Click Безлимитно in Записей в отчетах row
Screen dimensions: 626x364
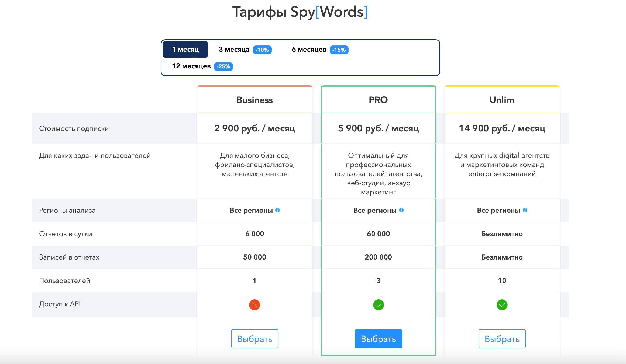[502, 257]
